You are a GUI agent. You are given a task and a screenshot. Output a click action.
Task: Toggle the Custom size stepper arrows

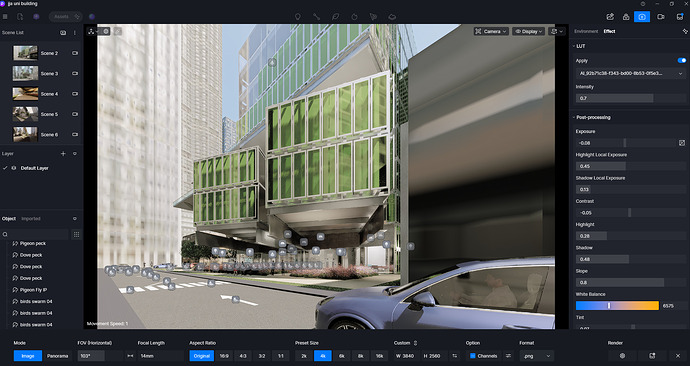[x=415, y=343]
